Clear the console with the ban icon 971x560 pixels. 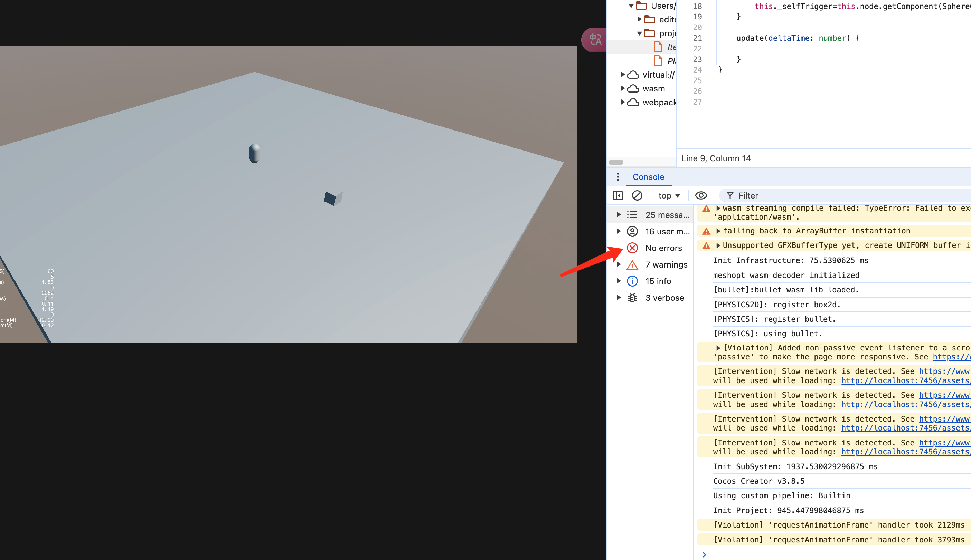[637, 195]
